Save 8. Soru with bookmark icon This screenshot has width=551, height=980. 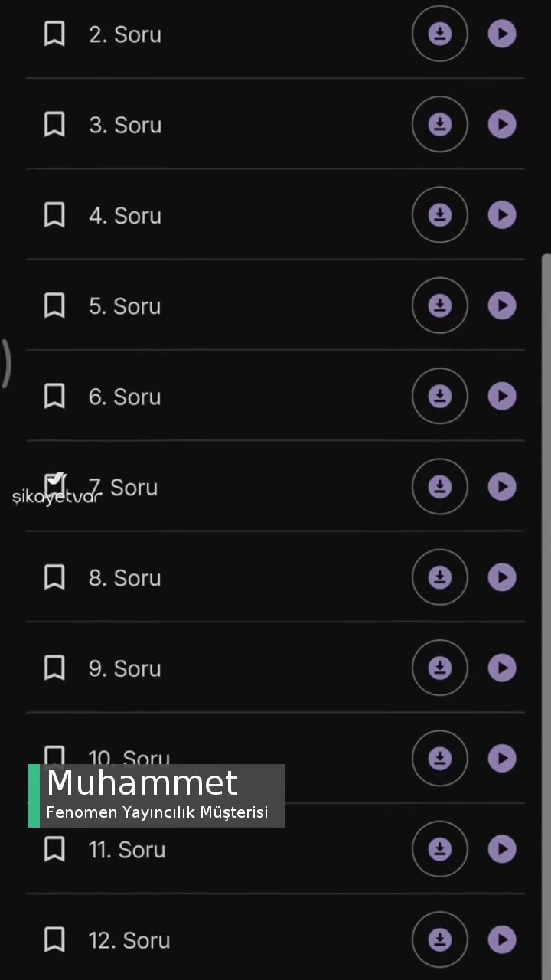coord(54,577)
